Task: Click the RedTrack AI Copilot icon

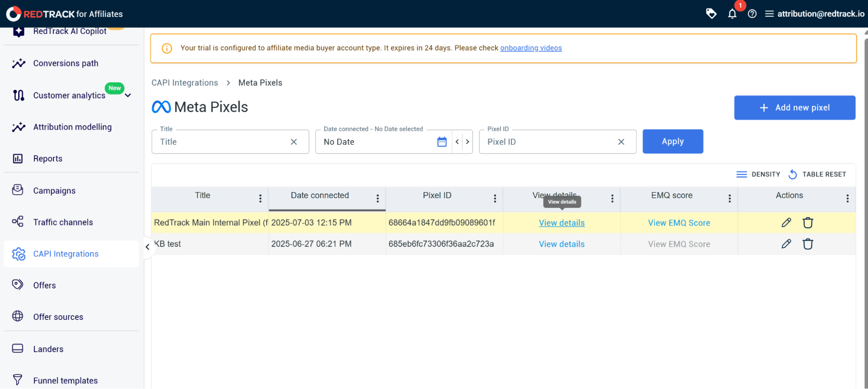Action: click(18, 31)
